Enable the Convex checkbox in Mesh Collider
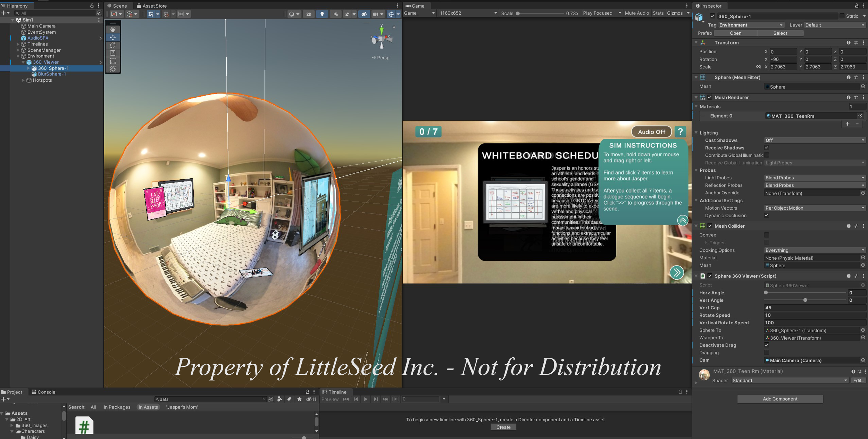868x439 pixels. (767, 235)
